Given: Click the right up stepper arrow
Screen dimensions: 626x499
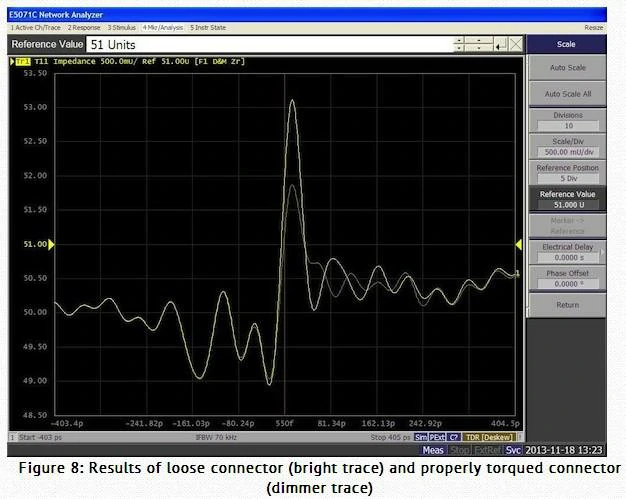Looking at the screenshot, I should (x=479, y=41).
